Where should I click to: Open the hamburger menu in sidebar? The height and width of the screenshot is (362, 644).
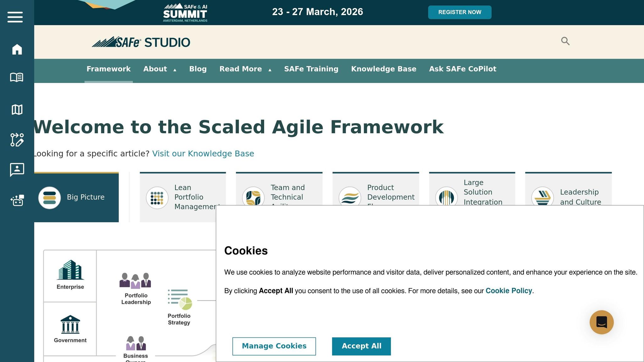tap(15, 17)
